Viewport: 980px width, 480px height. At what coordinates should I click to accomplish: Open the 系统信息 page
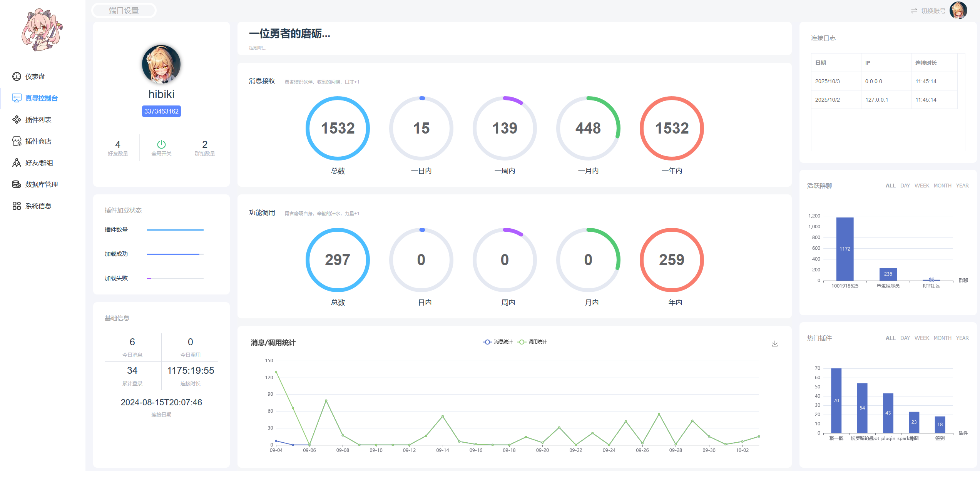point(38,206)
